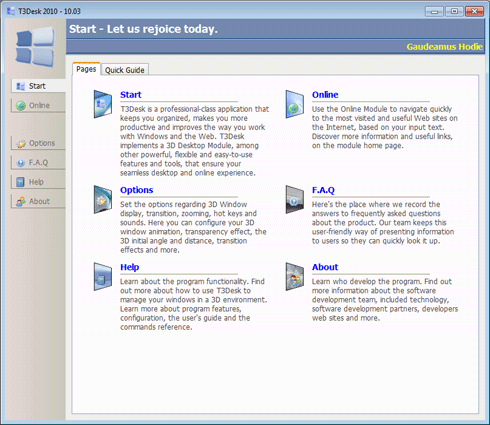Open Options in the left sidebar
Screen dimensions: 490x425
[x=38, y=143]
